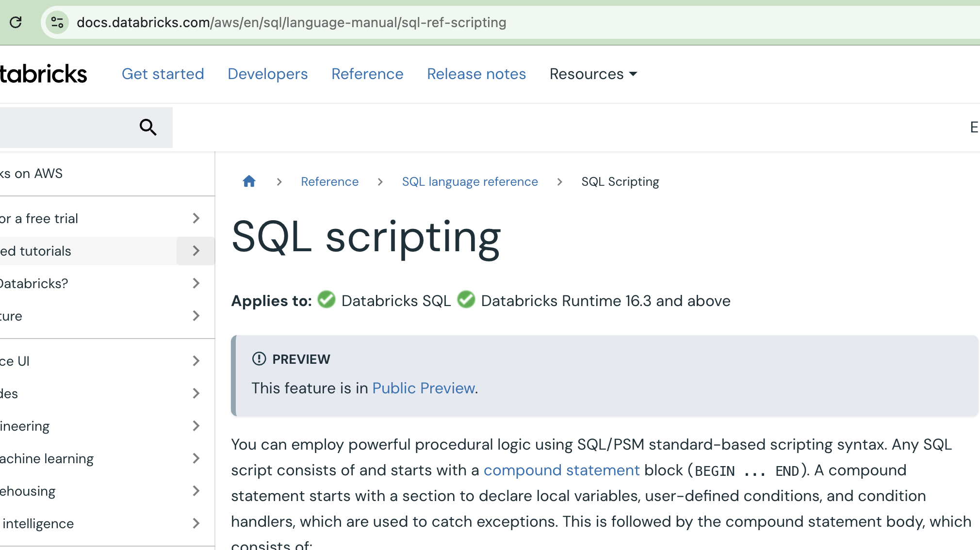Click the search magnifier icon

tap(148, 127)
